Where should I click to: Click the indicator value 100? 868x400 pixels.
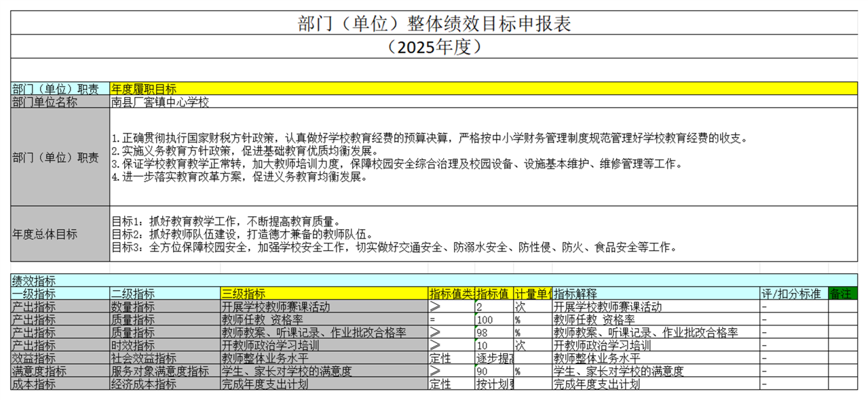tap(494, 319)
